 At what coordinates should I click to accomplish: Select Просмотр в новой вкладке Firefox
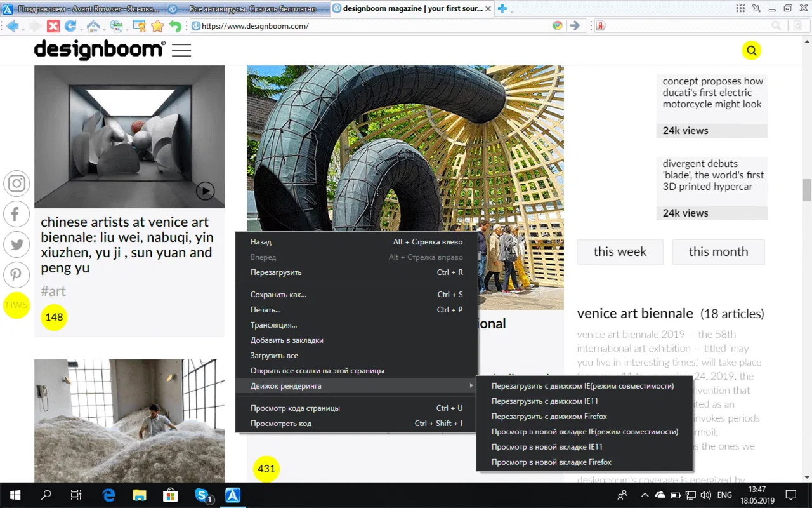point(583,462)
